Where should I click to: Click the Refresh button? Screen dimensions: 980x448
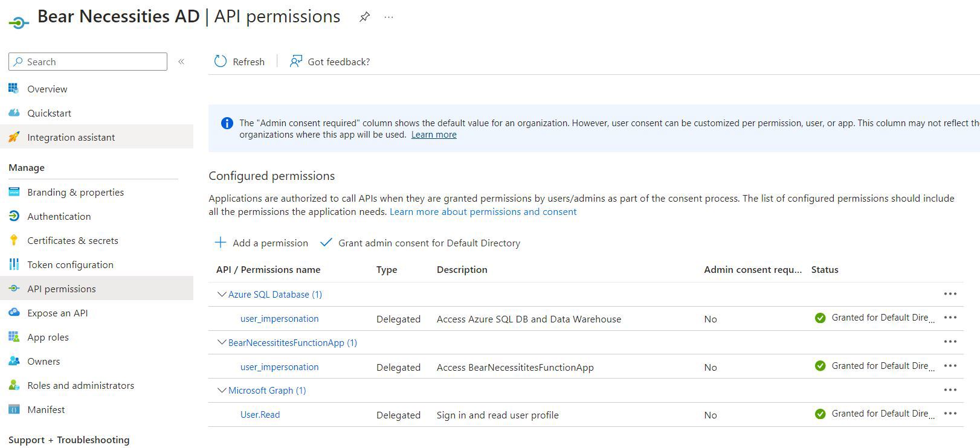click(239, 62)
